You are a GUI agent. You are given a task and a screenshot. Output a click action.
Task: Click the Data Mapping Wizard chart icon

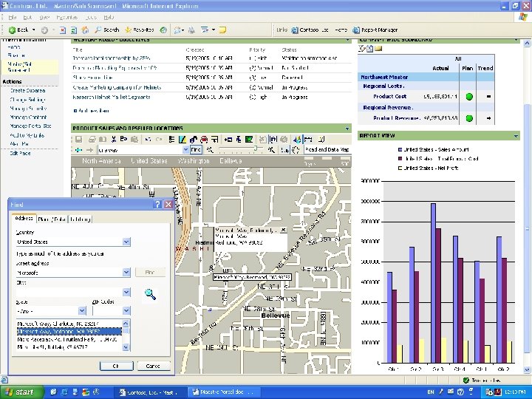pos(297,140)
